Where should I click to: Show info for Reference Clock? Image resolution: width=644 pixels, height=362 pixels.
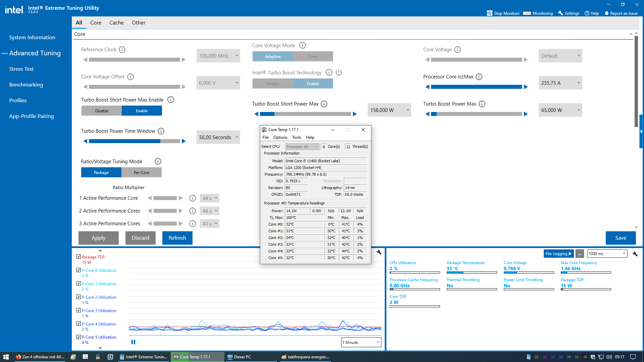click(x=122, y=50)
